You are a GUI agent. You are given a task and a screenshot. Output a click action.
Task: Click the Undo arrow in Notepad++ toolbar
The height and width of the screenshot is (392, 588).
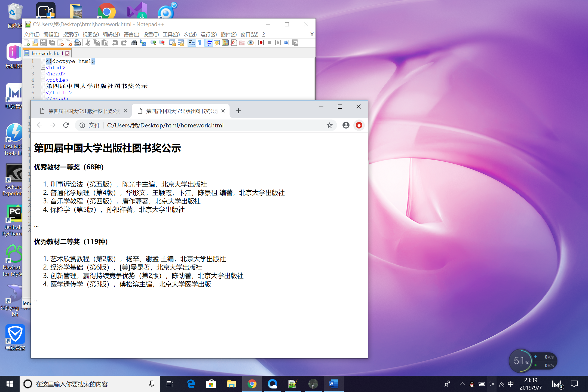(x=115, y=43)
